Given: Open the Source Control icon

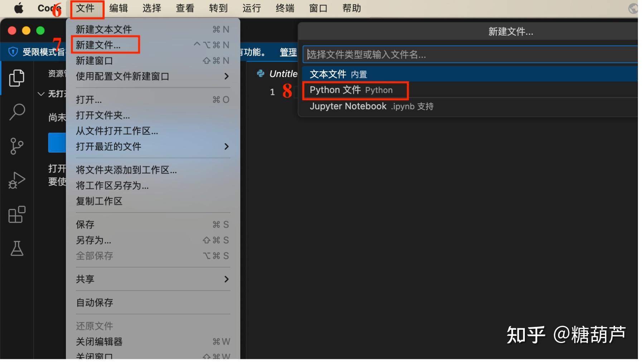Looking at the screenshot, I should 16,146.
